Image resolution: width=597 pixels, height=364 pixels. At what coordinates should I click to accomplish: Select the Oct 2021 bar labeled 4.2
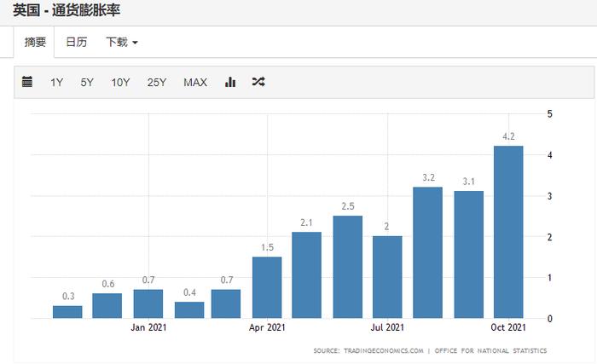(x=508, y=232)
